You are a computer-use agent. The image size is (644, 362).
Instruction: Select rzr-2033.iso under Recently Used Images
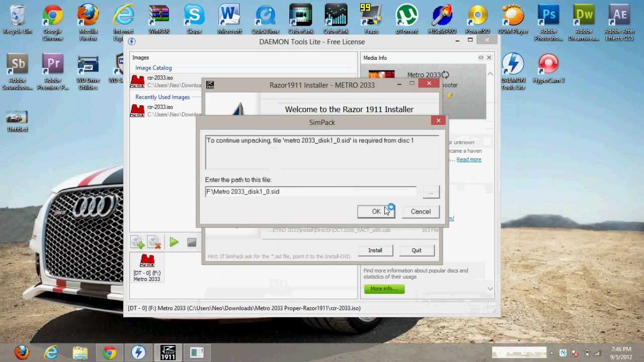click(x=166, y=111)
